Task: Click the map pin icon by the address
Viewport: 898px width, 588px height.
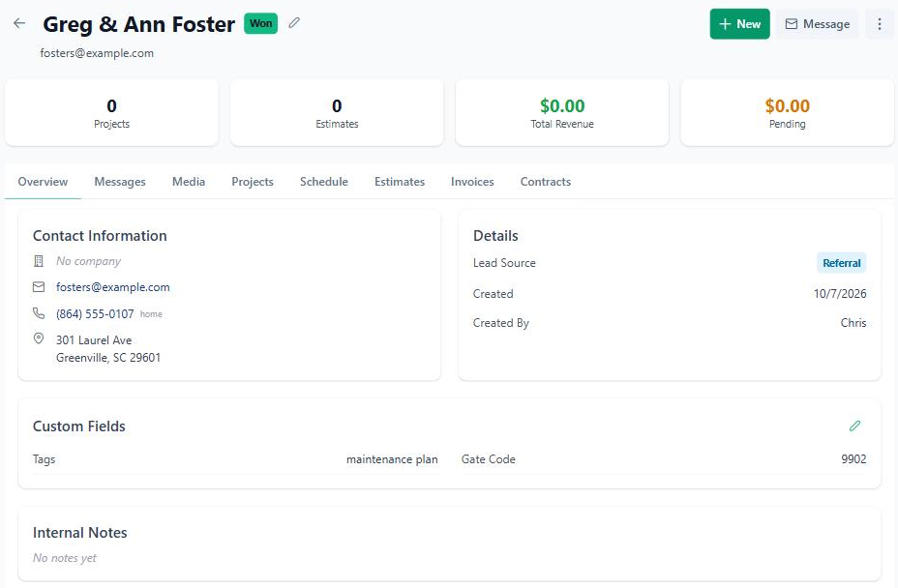Action: (39, 338)
